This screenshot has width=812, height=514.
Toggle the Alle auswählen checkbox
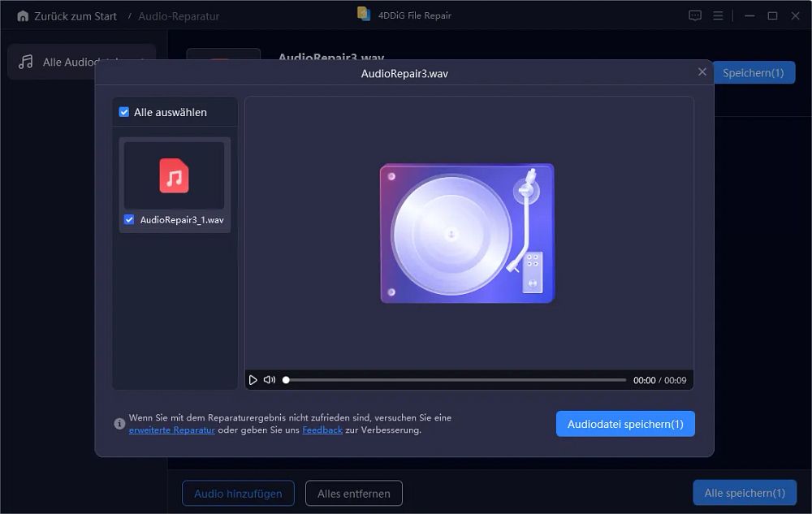coord(123,112)
